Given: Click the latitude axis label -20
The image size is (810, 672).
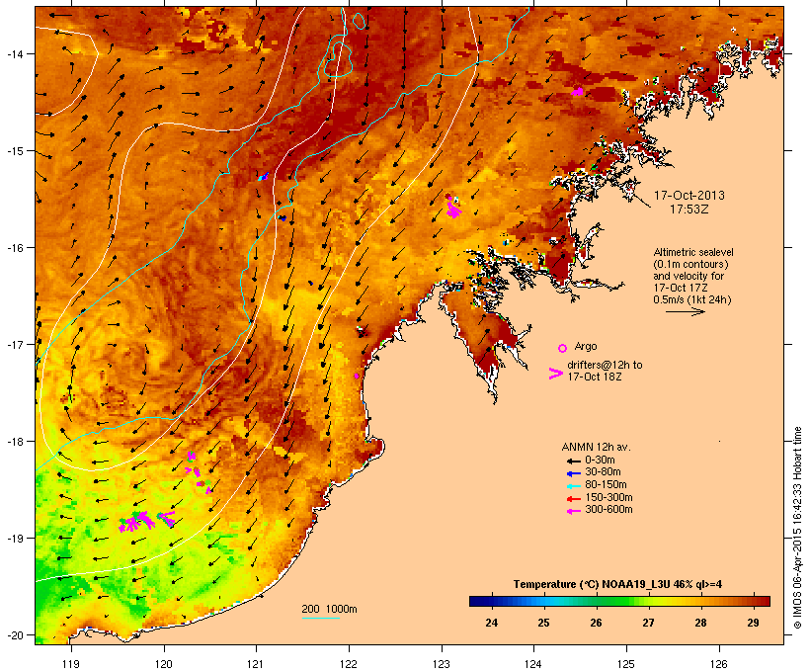Looking at the screenshot, I should coord(14,634).
